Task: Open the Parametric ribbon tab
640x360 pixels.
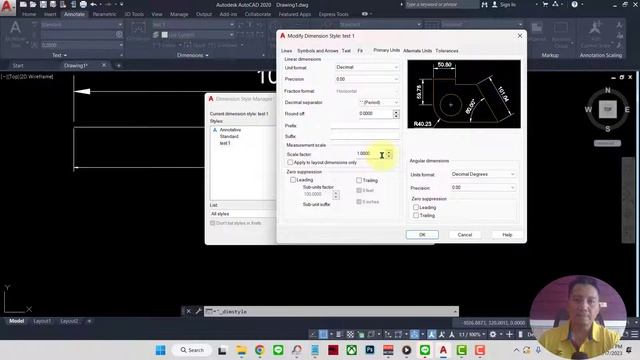Action: (104, 14)
